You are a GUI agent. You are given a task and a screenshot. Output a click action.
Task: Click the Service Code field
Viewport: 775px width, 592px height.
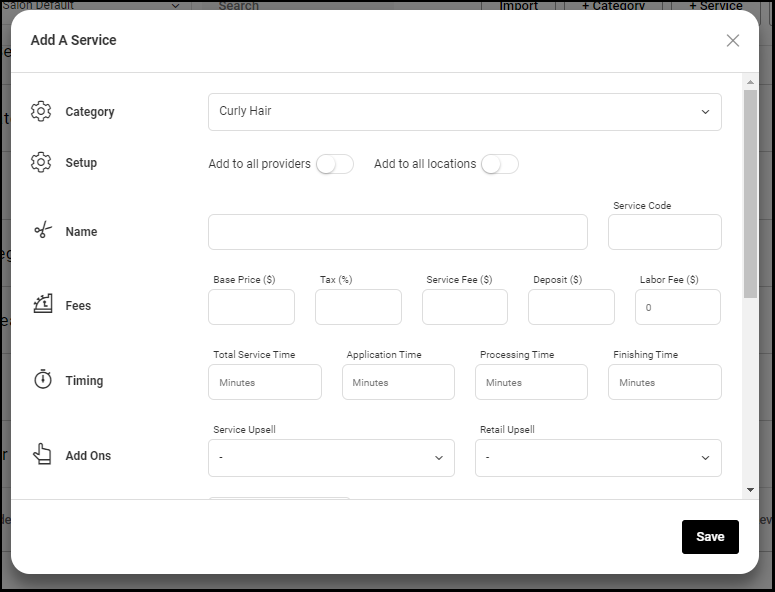click(x=665, y=232)
